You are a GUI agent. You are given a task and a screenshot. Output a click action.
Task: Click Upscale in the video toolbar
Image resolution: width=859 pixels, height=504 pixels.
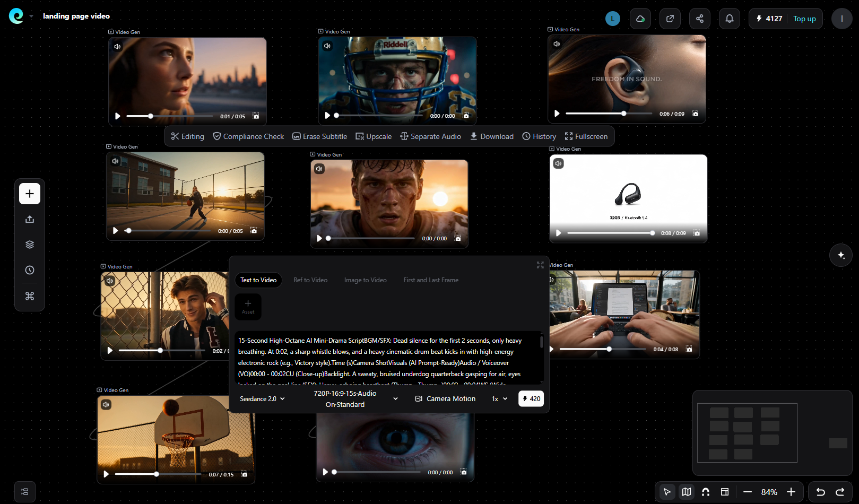pos(374,136)
